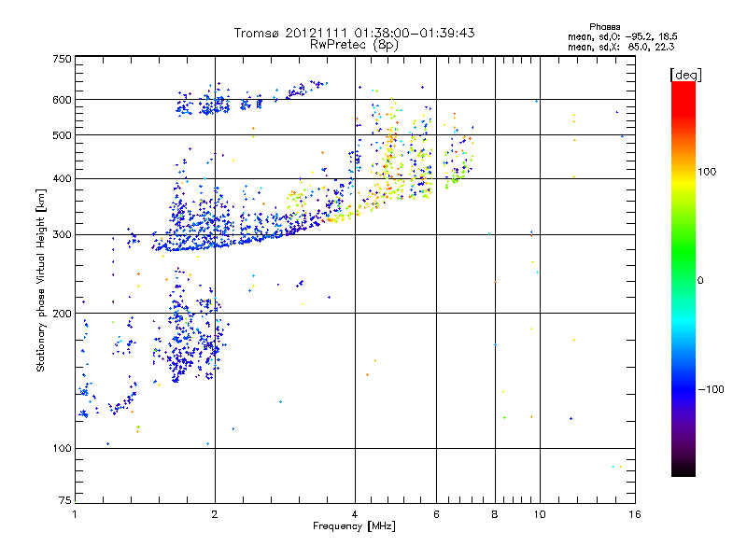This screenshot has height=560, width=747.
Task: Click the x-axis tick label '6'
Action: click(436, 514)
